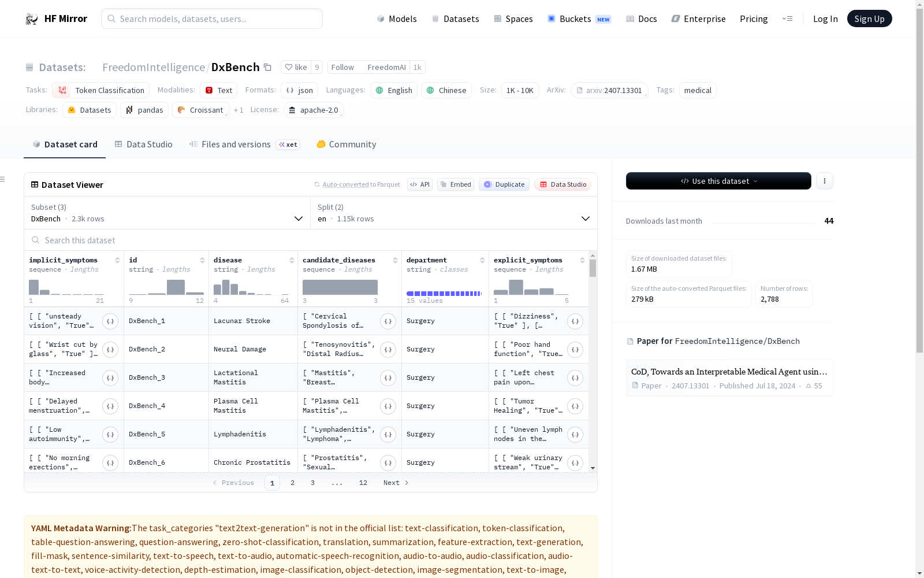Click the like heart button
This screenshot has height=578, width=924.
click(296, 67)
